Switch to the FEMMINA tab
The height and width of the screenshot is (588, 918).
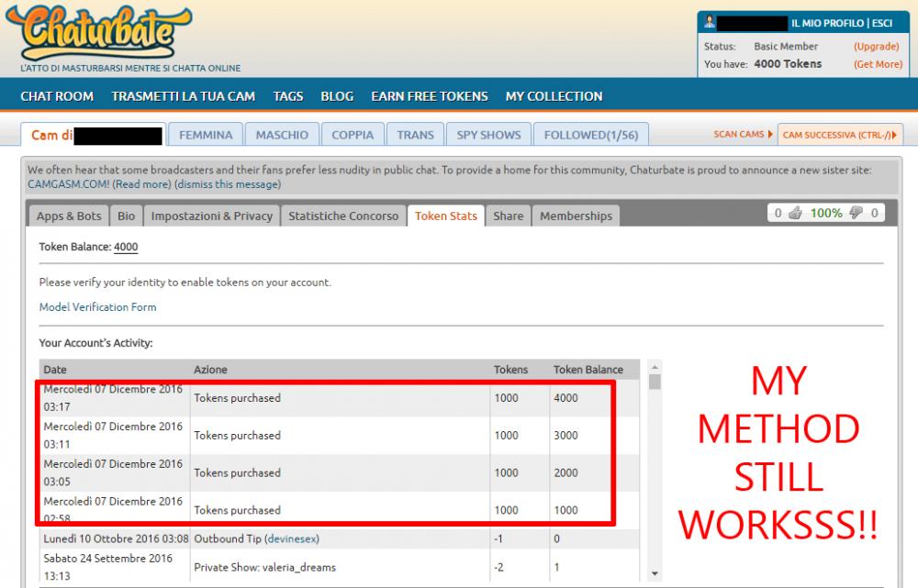206,135
